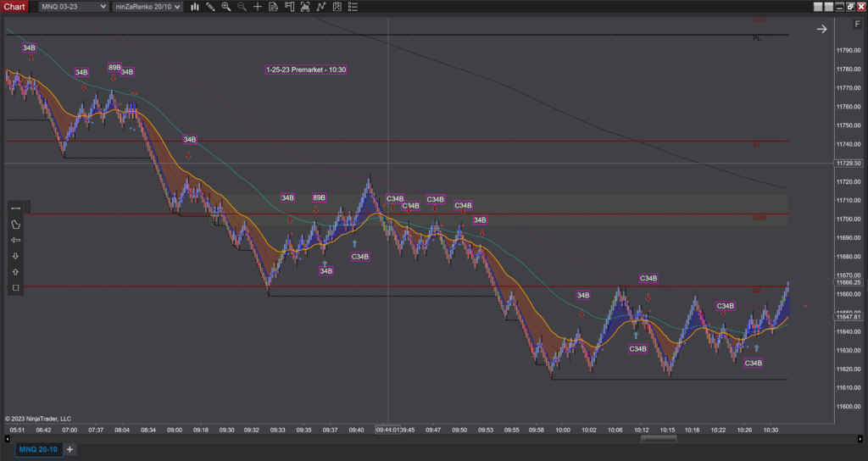Click the 09:44:01 crosshair time marker
Viewport: 868px width, 461px height.
pos(388,430)
